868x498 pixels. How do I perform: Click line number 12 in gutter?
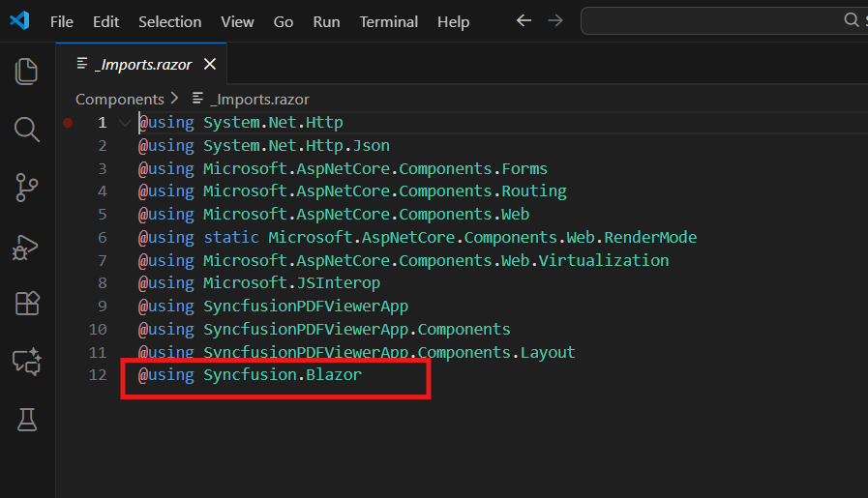click(98, 374)
